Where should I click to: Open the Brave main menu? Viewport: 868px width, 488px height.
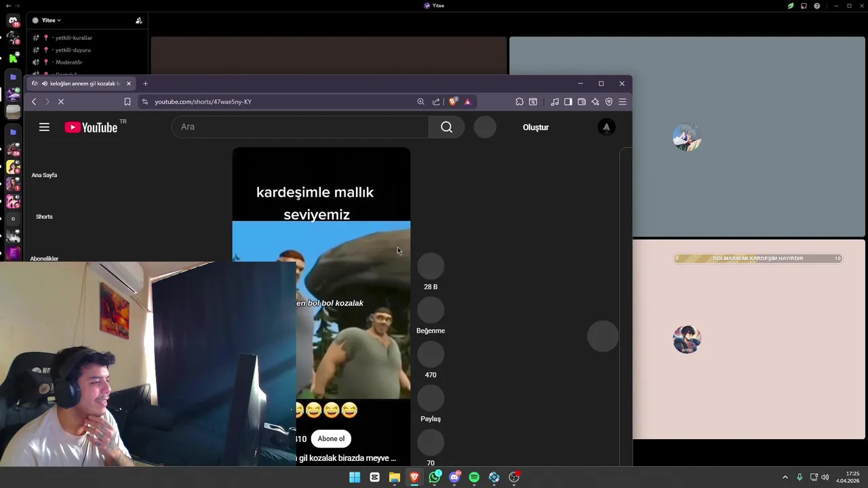[623, 102]
